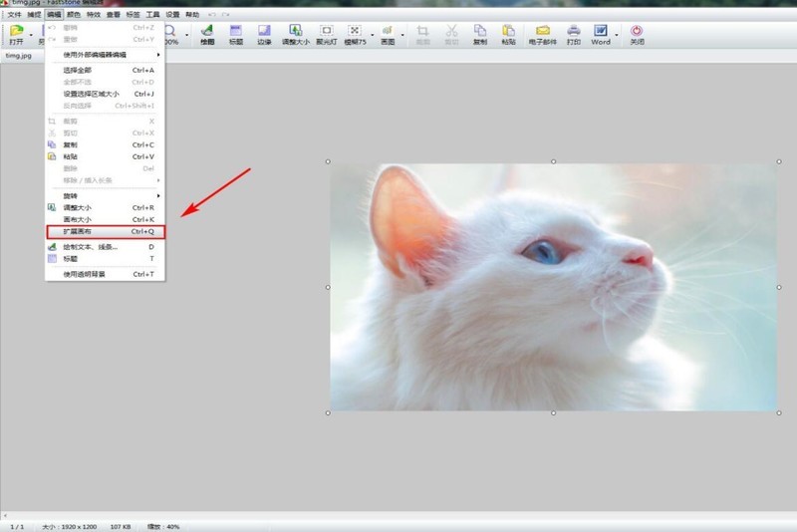The height and width of the screenshot is (532, 797).
Task: Click the 调整大小 (Resize) toolbar icon
Action: click(295, 35)
